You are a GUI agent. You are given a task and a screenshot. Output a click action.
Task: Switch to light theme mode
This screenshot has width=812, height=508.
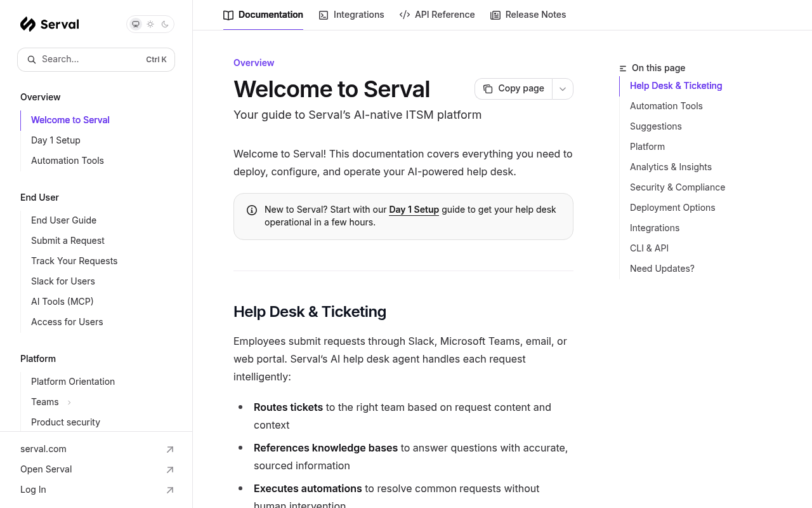tap(150, 24)
